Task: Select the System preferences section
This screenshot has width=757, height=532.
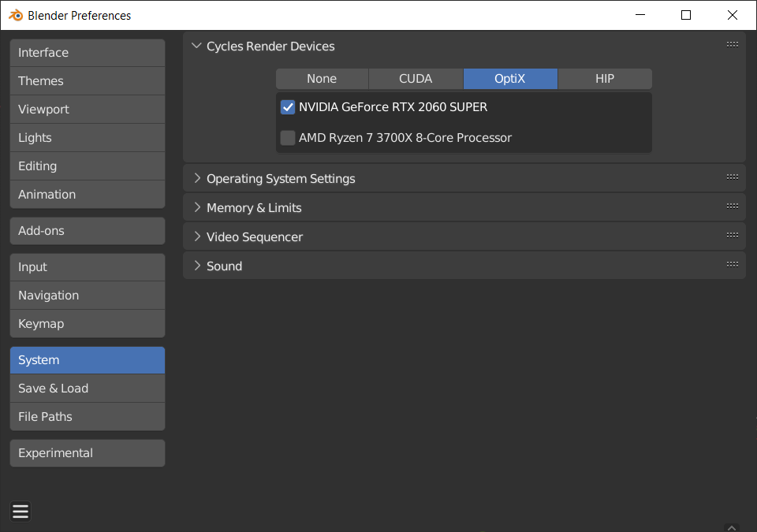Action: [x=88, y=360]
